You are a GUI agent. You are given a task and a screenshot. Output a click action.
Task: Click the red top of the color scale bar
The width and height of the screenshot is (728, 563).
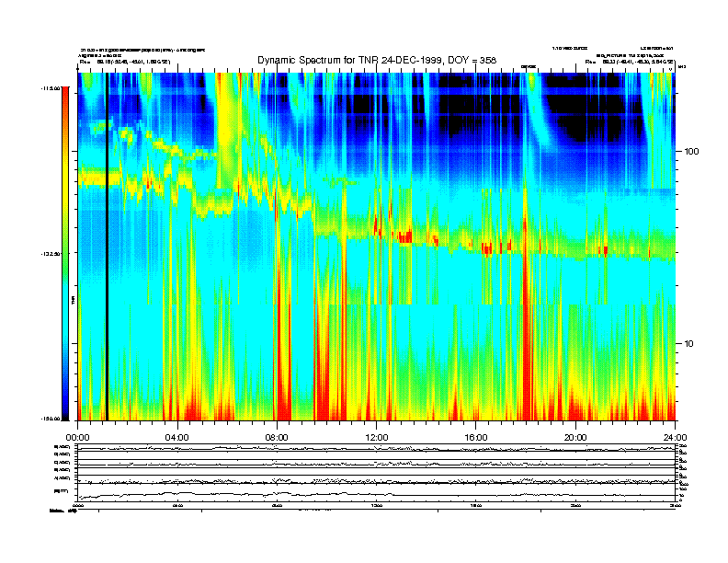click(65, 96)
